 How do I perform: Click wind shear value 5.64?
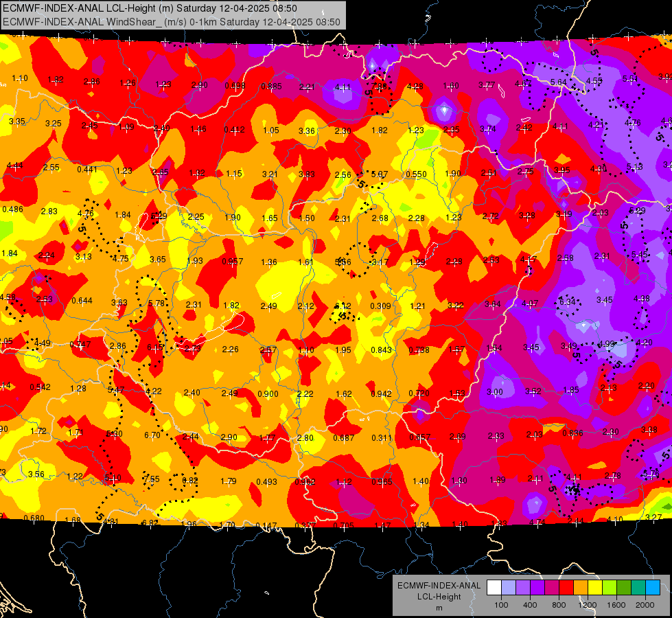coord(559,82)
